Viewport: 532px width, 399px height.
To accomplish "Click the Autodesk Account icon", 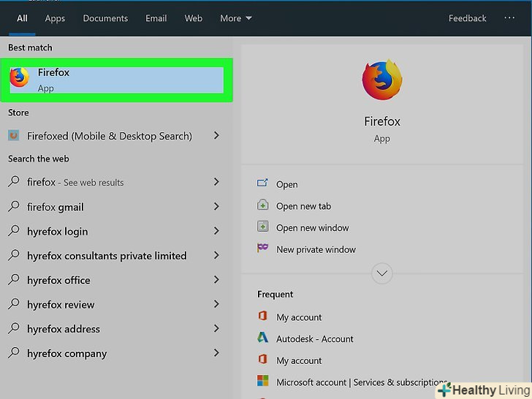I will click(263, 338).
